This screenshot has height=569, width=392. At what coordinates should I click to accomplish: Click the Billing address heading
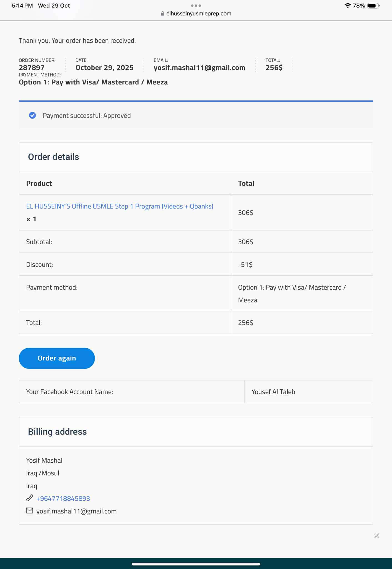pyautogui.click(x=57, y=432)
